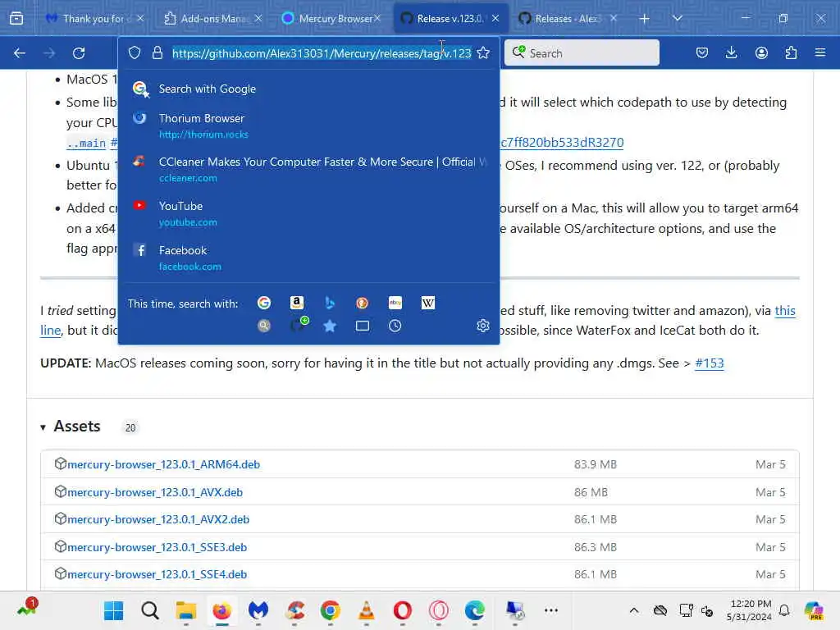The height and width of the screenshot is (630, 840).
Task: Download mercury-browser_123.0.1_AVX2.deb
Action: coord(158,519)
